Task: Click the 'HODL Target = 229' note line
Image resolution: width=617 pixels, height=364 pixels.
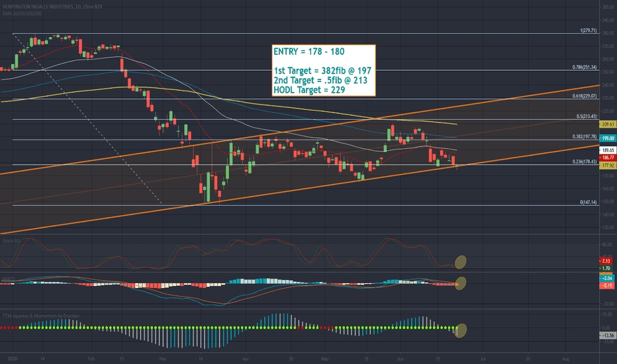Action: pyautogui.click(x=309, y=90)
